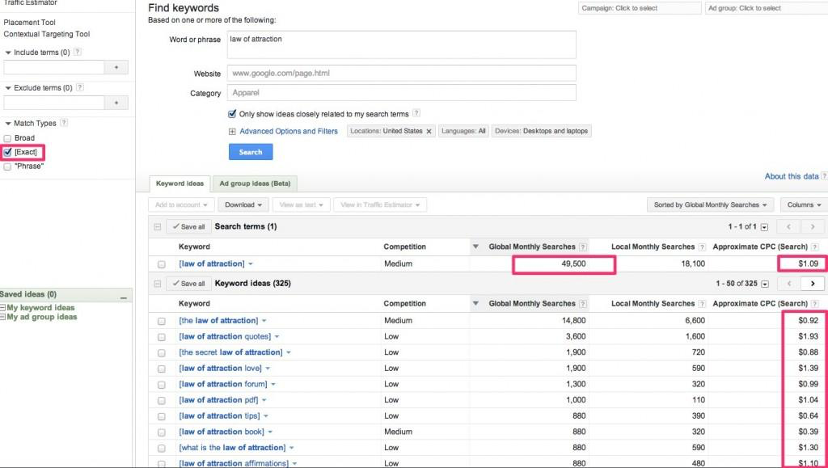Click the Category input field

(401, 93)
